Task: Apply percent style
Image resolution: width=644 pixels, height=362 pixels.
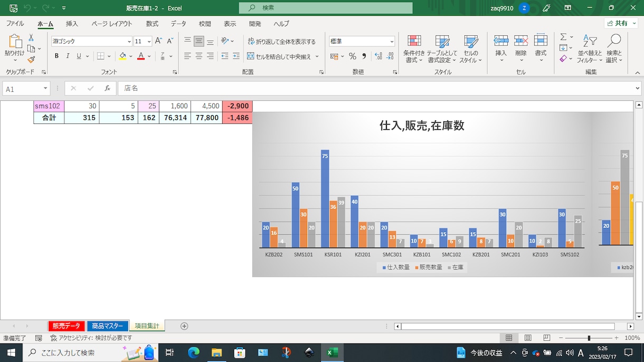Action: pyautogui.click(x=353, y=56)
